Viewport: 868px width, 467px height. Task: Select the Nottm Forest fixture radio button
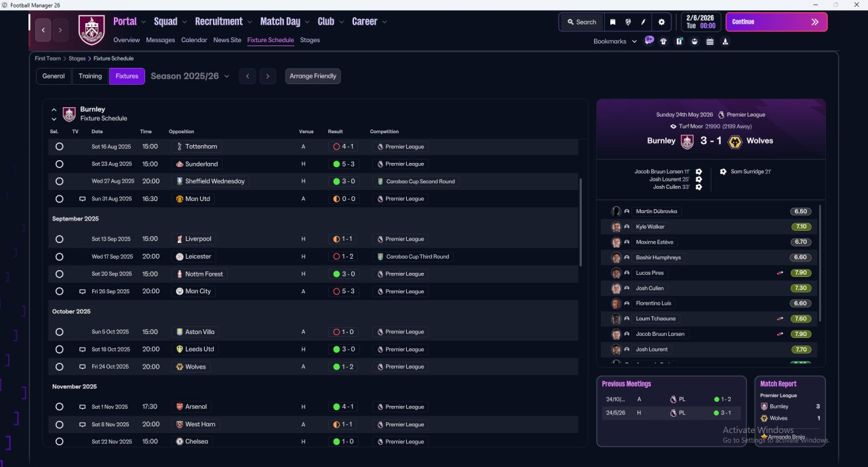pos(59,274)
